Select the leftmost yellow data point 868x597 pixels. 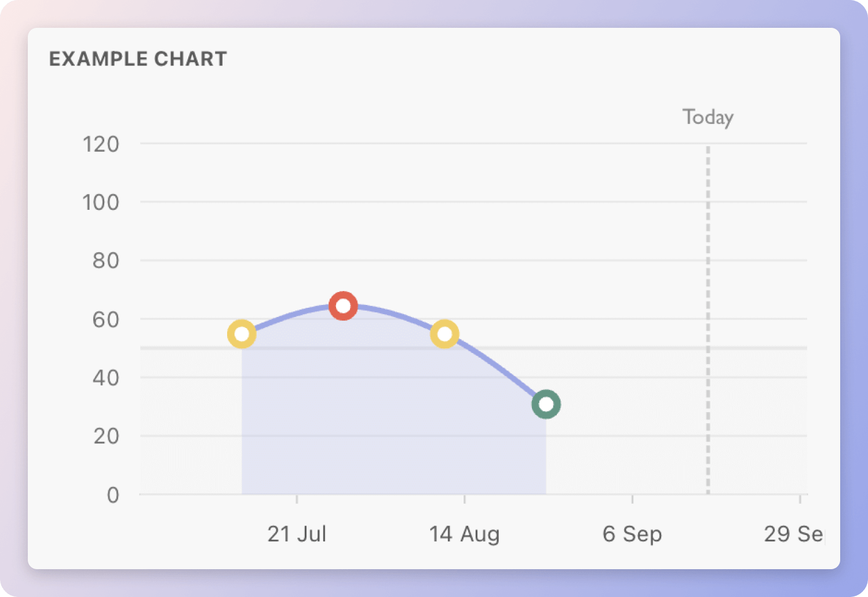pyautogui.click(x=242, y=334)
